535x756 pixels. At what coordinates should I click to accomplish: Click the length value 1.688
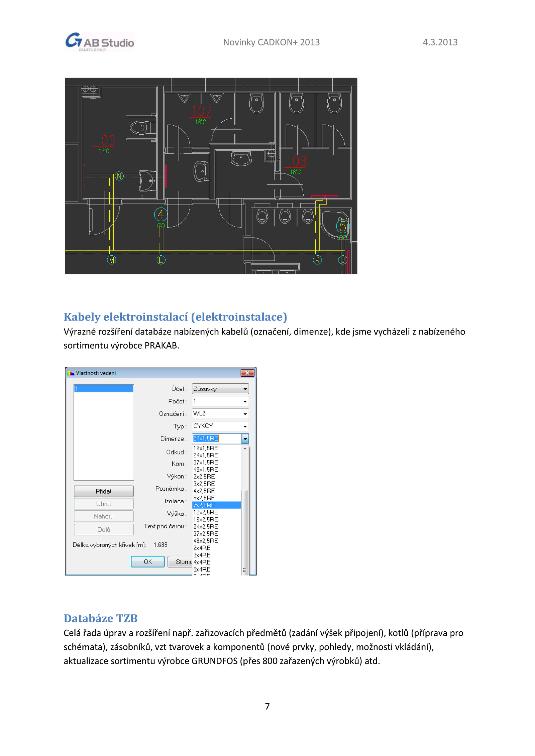pos(160,545)
